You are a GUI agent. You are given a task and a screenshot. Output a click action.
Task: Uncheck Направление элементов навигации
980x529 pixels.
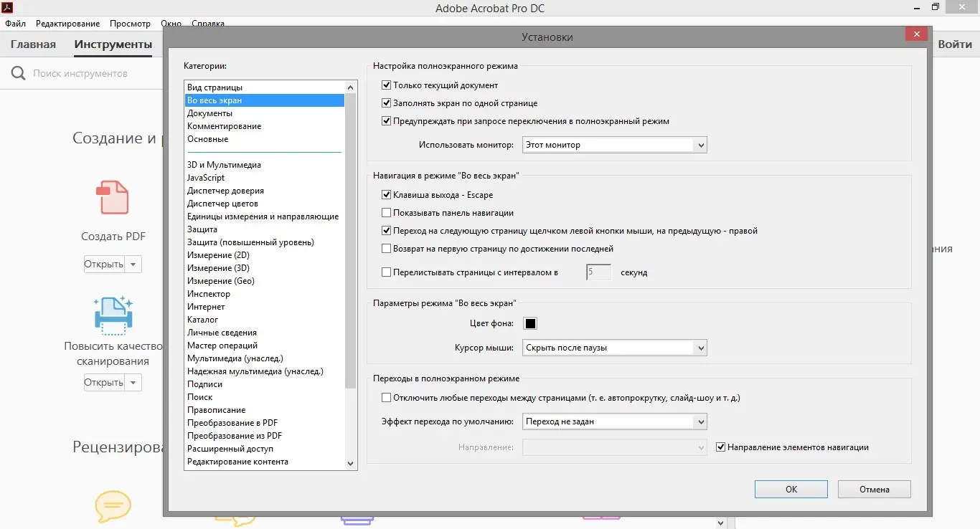[721, 447]
